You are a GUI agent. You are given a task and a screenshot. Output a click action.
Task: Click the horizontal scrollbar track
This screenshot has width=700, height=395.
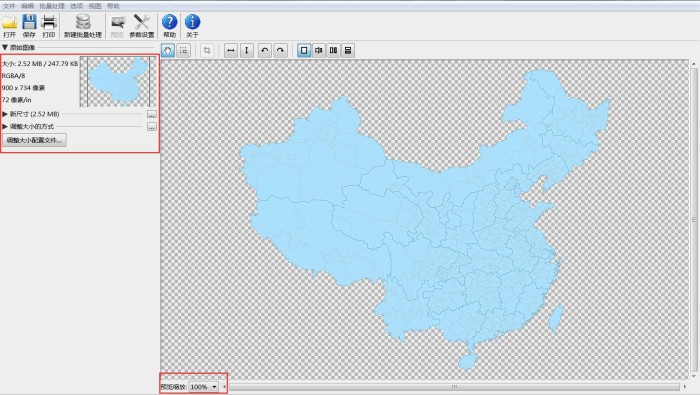[x=454, y=387]
